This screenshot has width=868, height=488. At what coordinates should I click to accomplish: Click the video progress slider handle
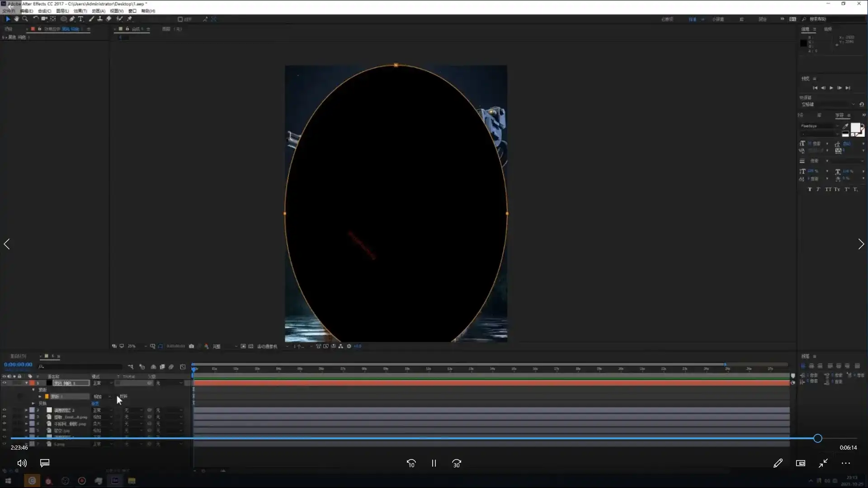coord(817,438)
